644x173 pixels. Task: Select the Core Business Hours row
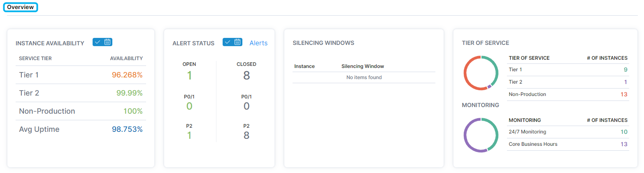tap(568, 144)
